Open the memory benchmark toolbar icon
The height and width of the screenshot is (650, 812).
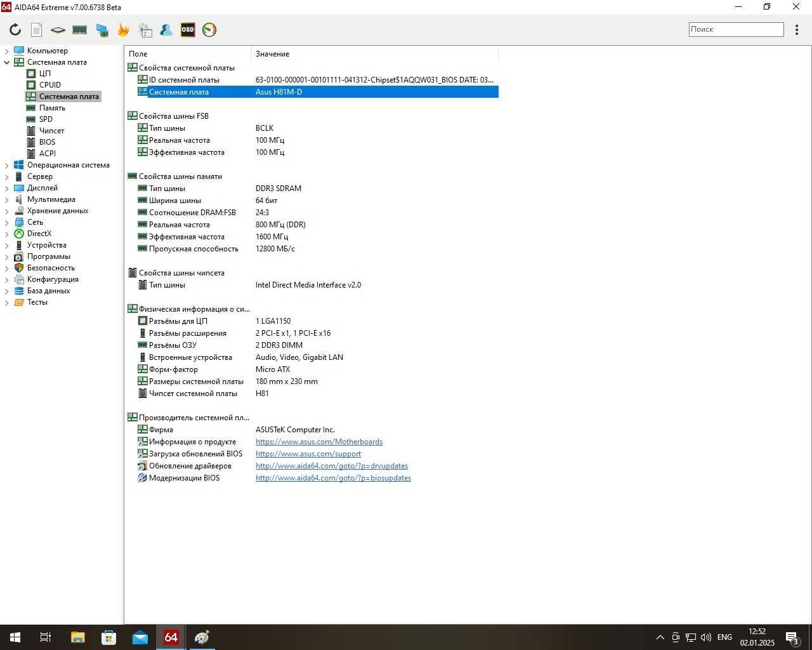(x=79, y=30)
